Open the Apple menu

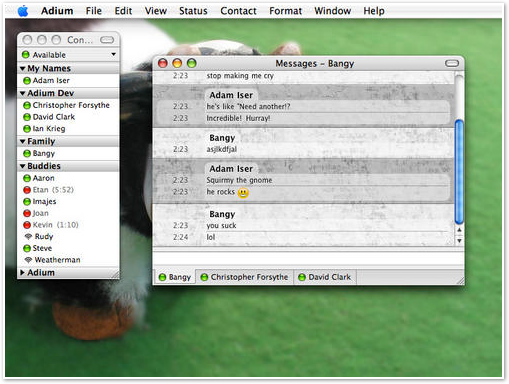coord(23,11)
